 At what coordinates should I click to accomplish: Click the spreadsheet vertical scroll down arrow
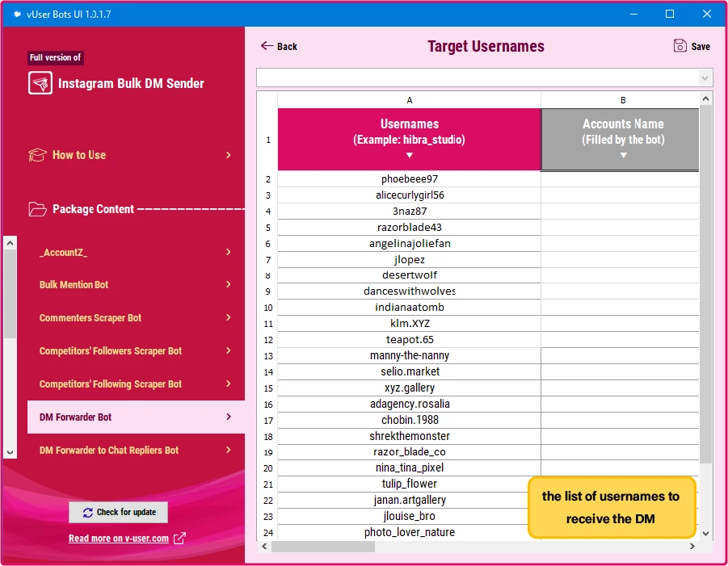[x=705, y=534]
